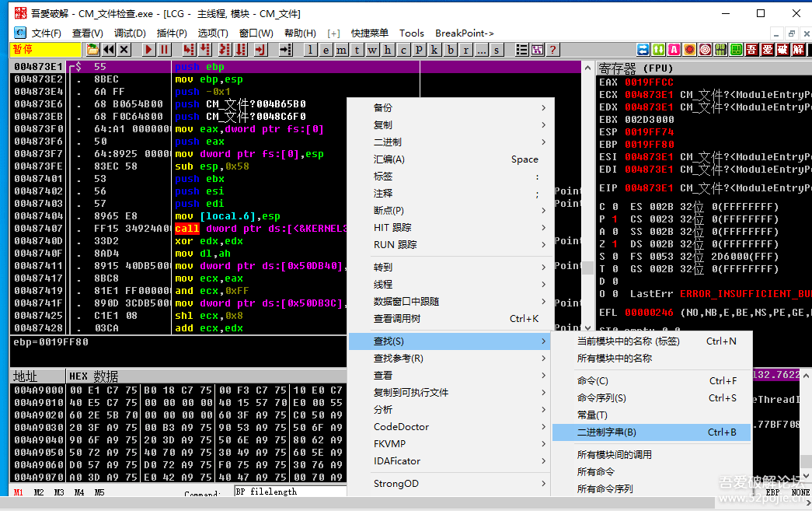The height and width of the screenshot is (511, 812).
Task: Open the 插件(P) menu in menu bar
Action: click(x=172, y=33)
